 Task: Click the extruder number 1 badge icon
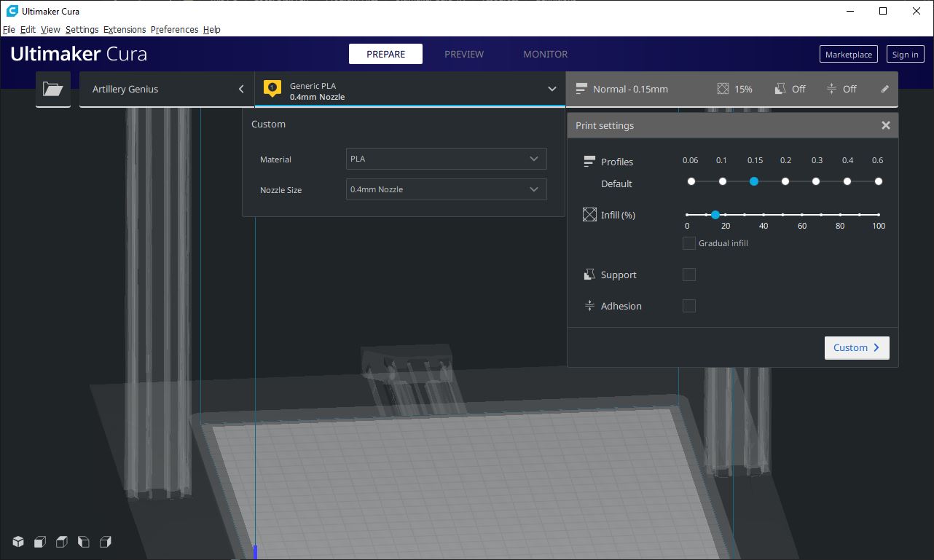272,89
